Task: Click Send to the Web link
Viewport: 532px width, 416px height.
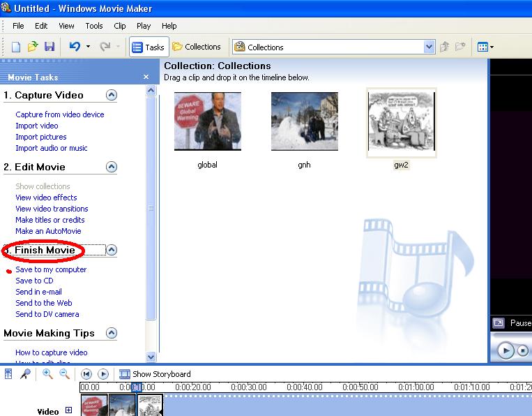Action: (x=44, y=303)
